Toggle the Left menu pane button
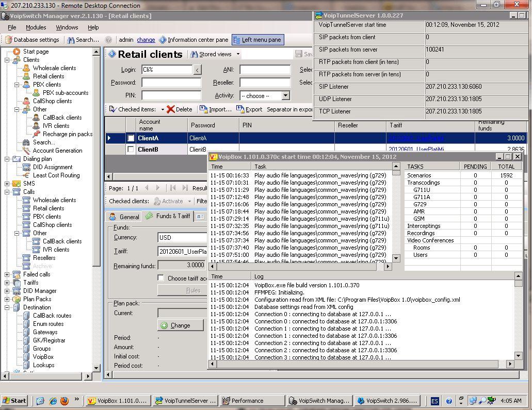The width and height of the screenshot is (532, 410). point(258,40)
